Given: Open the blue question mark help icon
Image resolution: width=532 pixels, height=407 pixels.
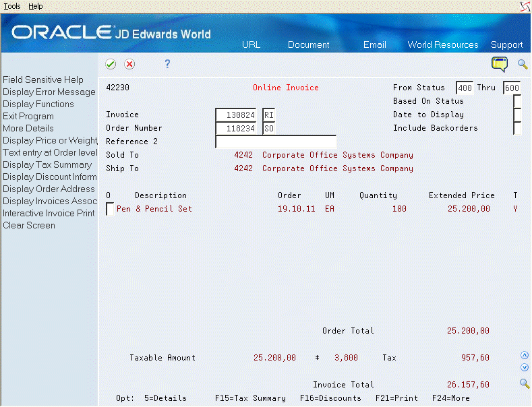Looking at the screenshot, I should pos(167,63).
